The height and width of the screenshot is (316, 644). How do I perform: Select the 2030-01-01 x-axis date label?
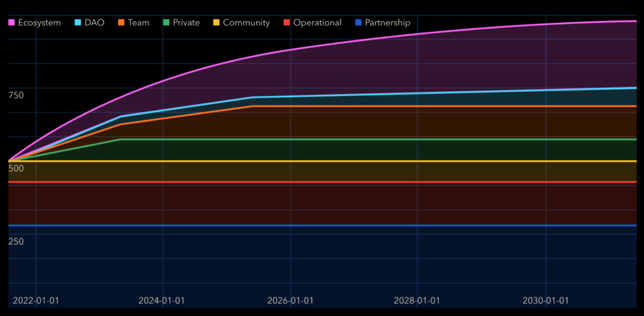(x=546, y=300)
